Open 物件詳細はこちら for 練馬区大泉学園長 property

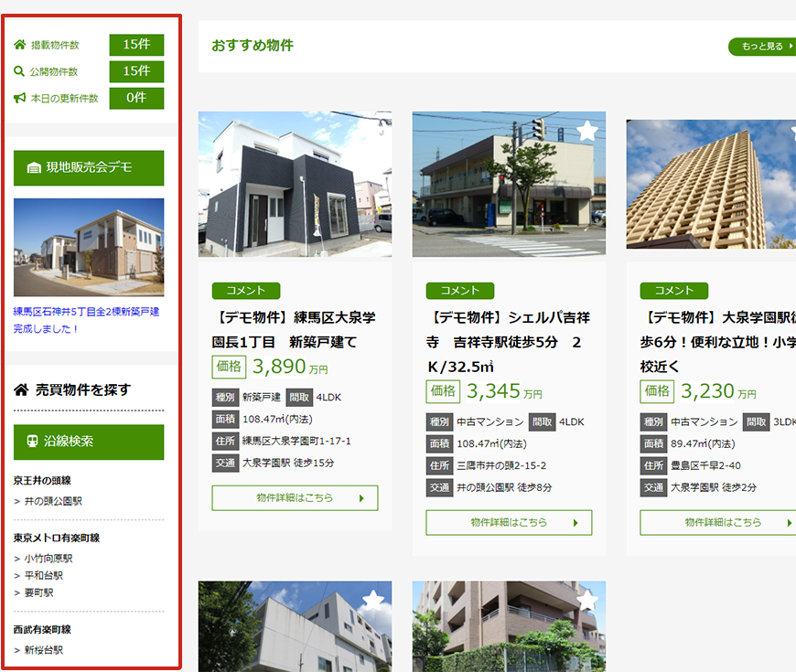[295, 498]
